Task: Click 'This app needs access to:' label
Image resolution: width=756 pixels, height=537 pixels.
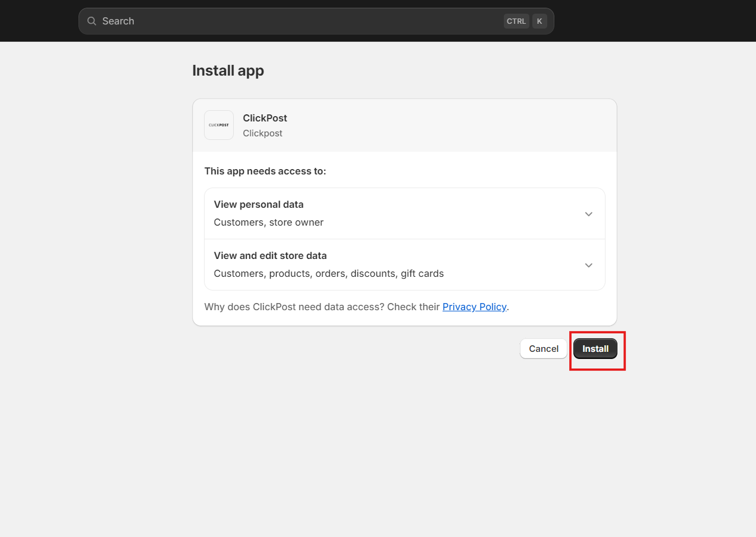Action: point(265,171)
